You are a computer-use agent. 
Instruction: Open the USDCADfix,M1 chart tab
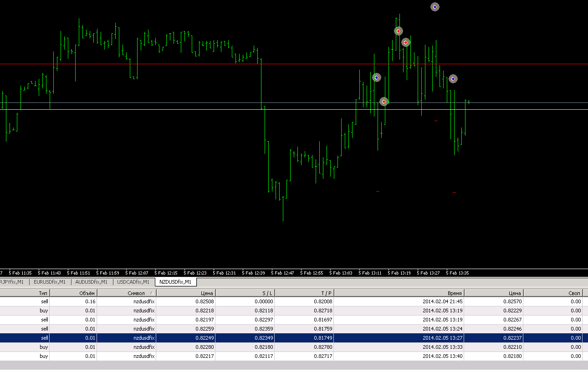133,282
